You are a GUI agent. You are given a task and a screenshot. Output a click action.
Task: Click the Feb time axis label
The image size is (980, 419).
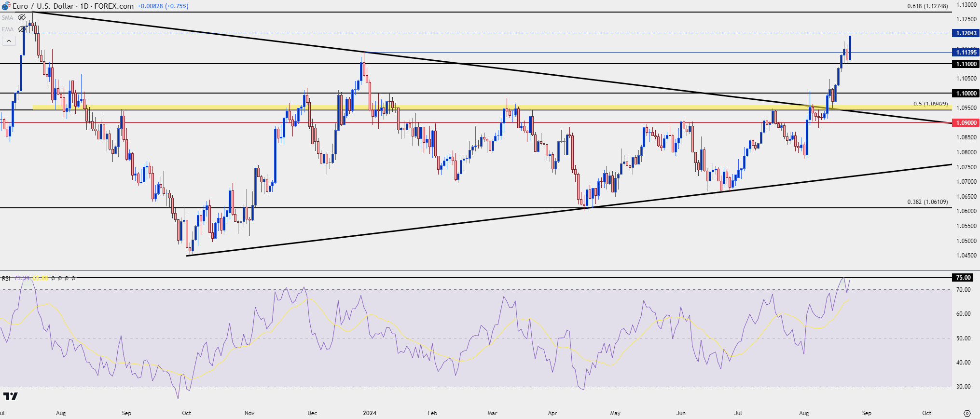click(432, 413)
